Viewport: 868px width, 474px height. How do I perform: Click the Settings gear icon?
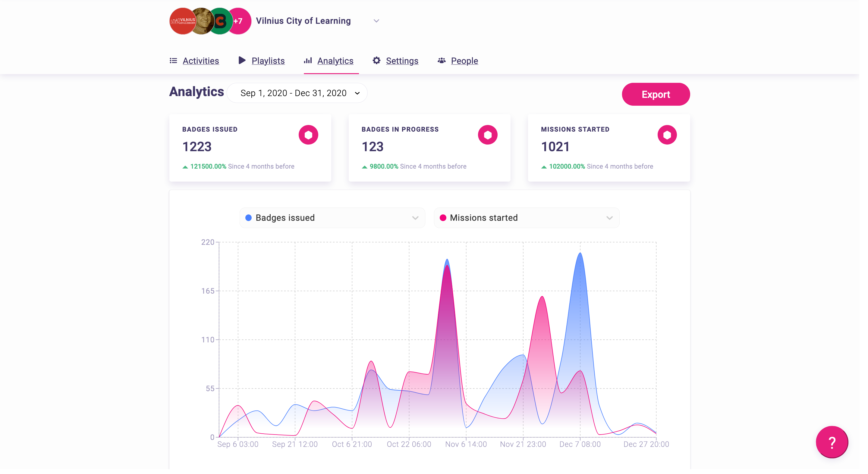[x=376, y=61]
